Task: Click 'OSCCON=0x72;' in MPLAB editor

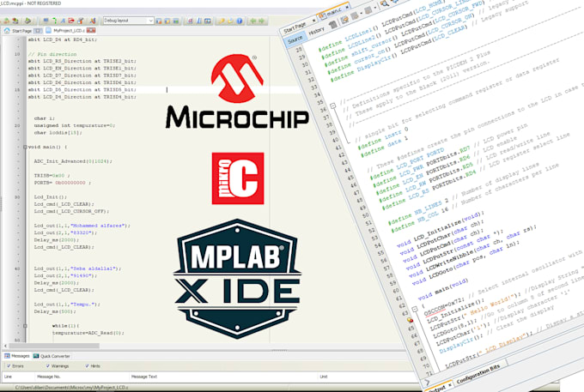Action: [444, 307]
